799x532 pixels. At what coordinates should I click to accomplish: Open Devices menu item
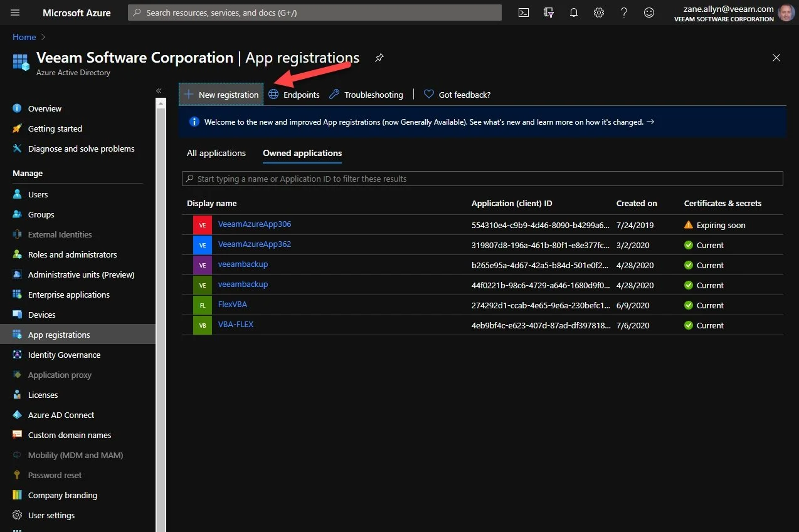tap(42, 315)
